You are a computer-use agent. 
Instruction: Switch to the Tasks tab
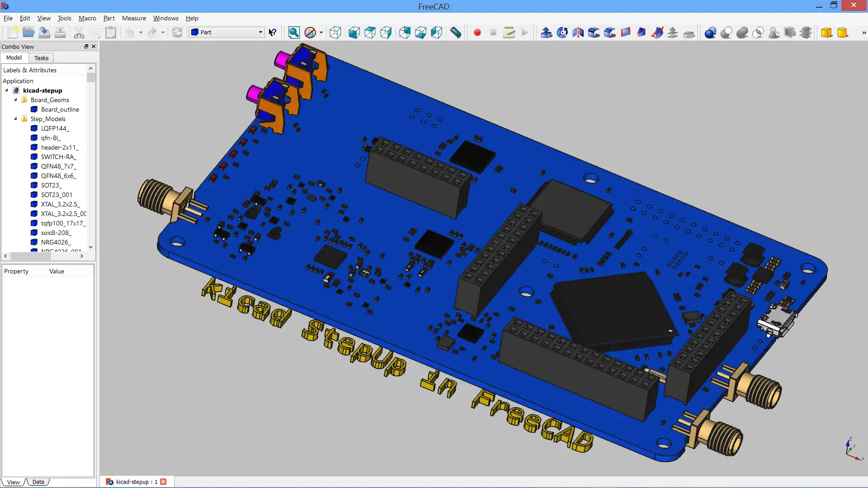pos(41,57)
